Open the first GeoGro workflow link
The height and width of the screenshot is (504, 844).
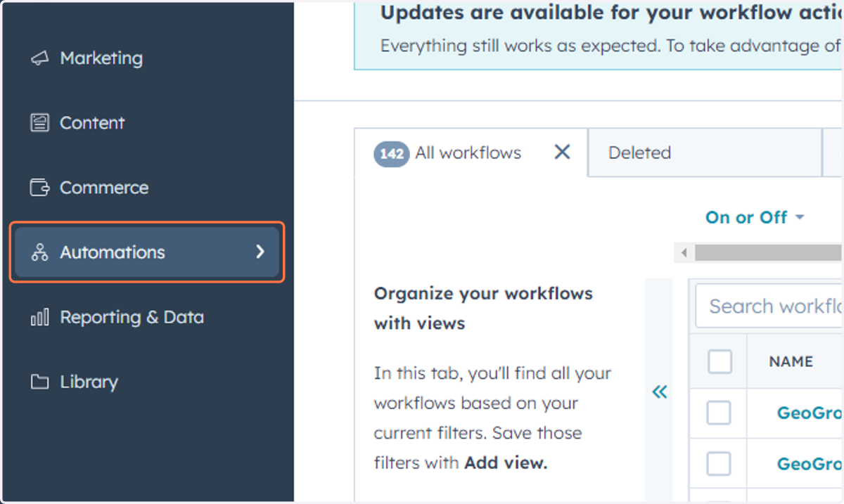tap(810, 413)
